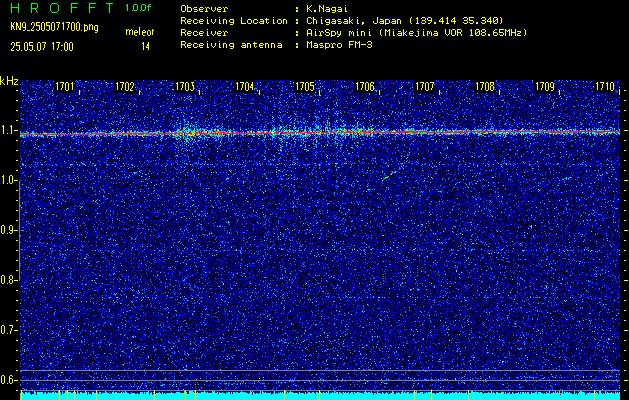
Task: Click the Maspro FM-3 antenna text
Action: pyautogui.click(x=337, y=45)
